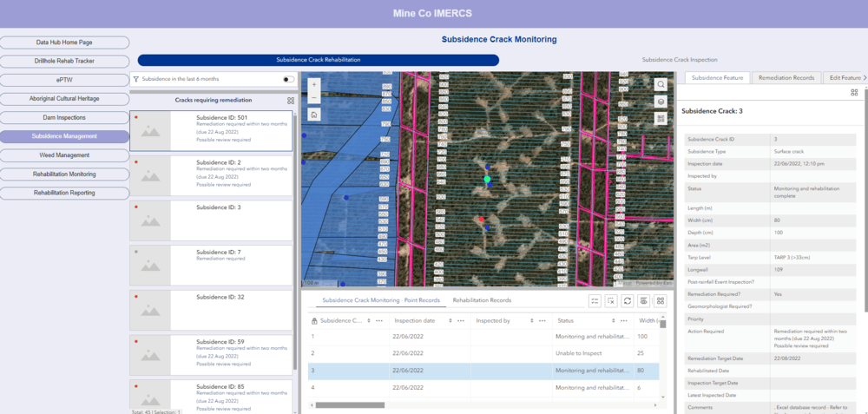The height and width of the screenshot is (414, 868).
Task: Show or hide table columns
Action: coord(643,300)
